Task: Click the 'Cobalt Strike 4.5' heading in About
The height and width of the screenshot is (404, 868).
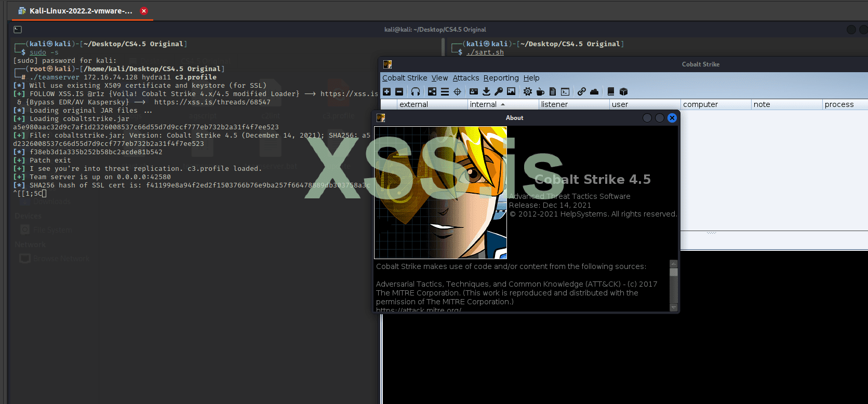Action: [593, 180]
